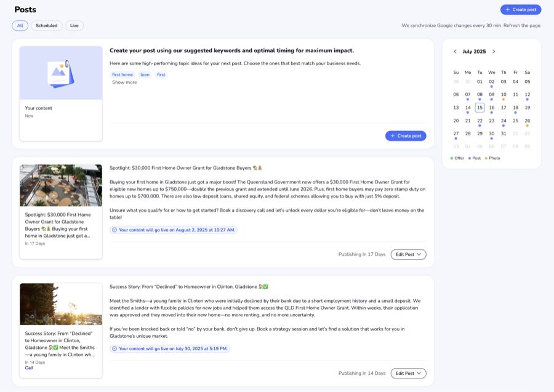Click clock icon on July 30 schedule badge
Image resolution: width=554 pixels, height=392 pixels.
[x=114, y=348]
